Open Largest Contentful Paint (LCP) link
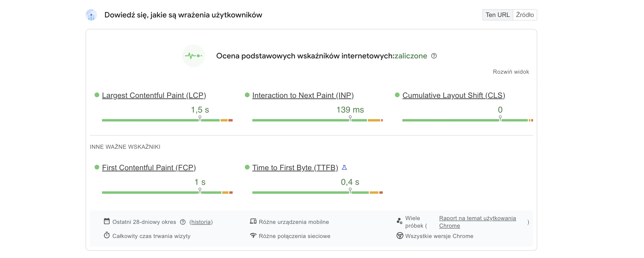 pyautogui.click(x=154, y=95)
